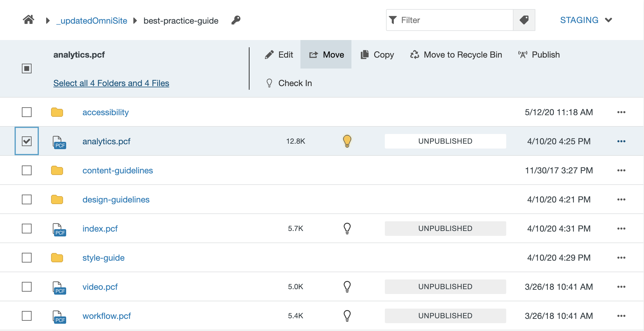This screenshot has width=644, height=331.
Task: Uncheck the analytics.pcf checkbox
Action: 27,141
